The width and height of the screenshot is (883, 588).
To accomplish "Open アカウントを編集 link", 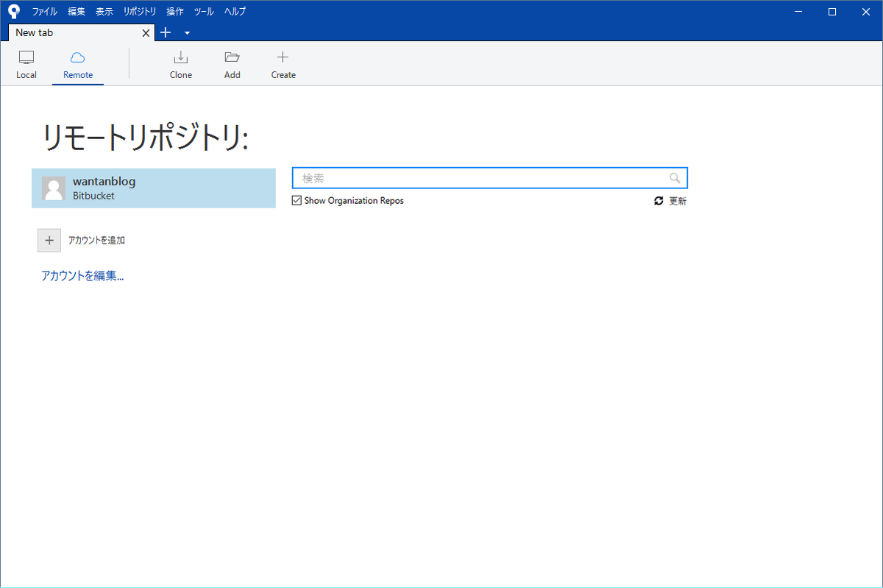I will 82,275.
